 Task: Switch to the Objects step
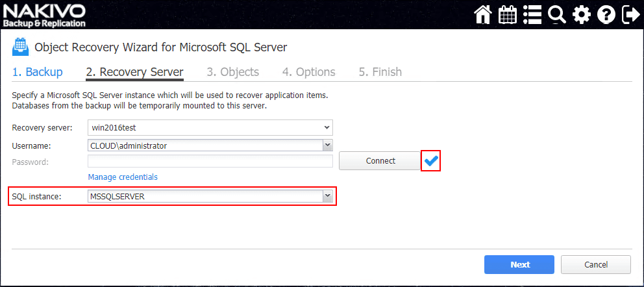point(232,72)
